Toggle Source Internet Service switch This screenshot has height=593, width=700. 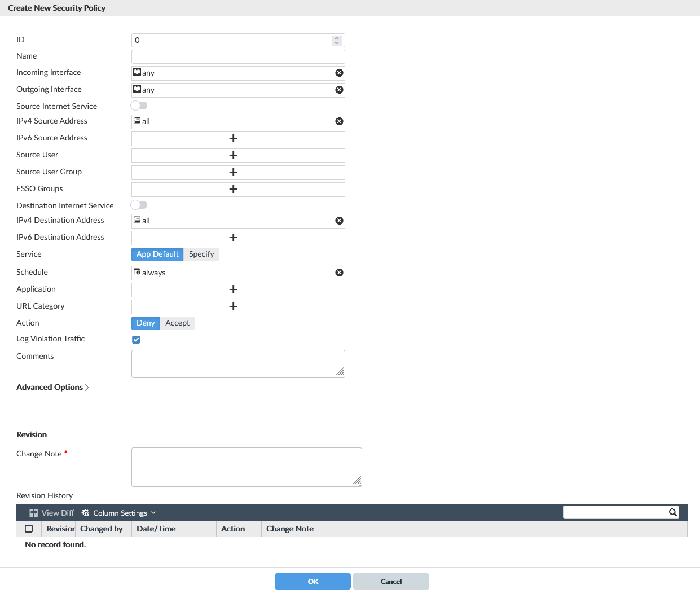139,106
